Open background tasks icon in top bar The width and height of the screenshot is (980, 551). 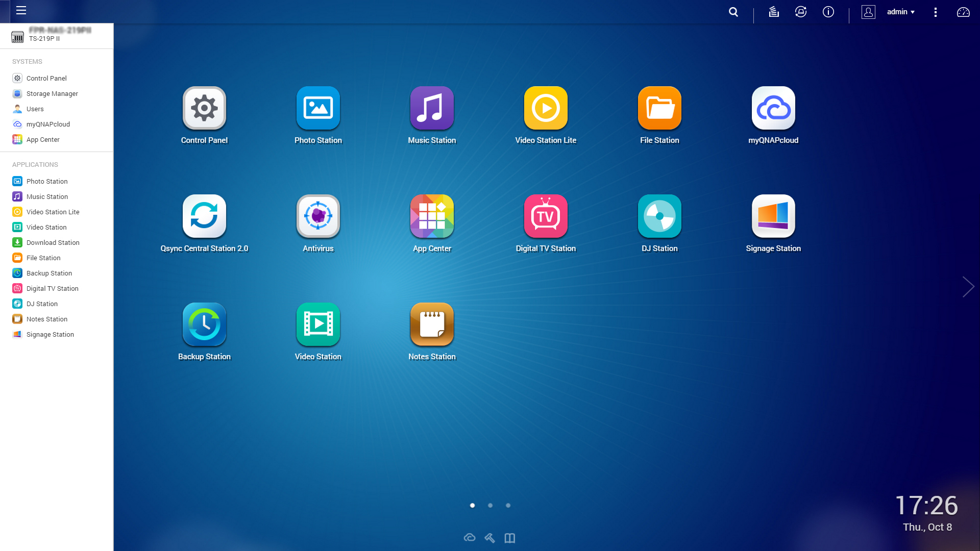[774, 12]
